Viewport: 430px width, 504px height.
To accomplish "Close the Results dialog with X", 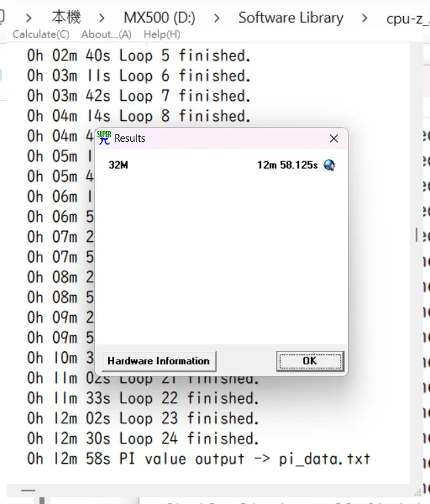I will click(x=334, y=138).
